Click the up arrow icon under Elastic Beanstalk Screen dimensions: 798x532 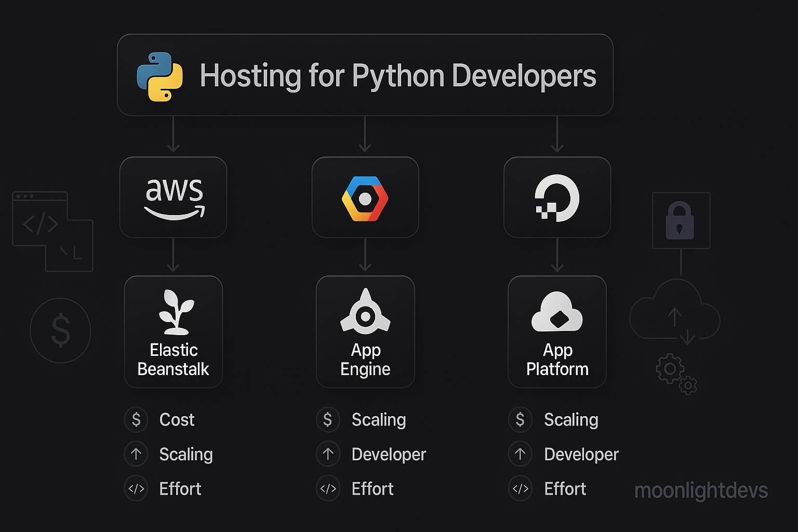(136, 454)
